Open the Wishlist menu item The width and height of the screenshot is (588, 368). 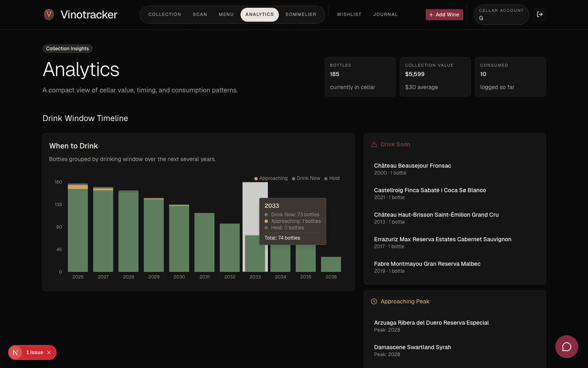(x=349, y=14)
